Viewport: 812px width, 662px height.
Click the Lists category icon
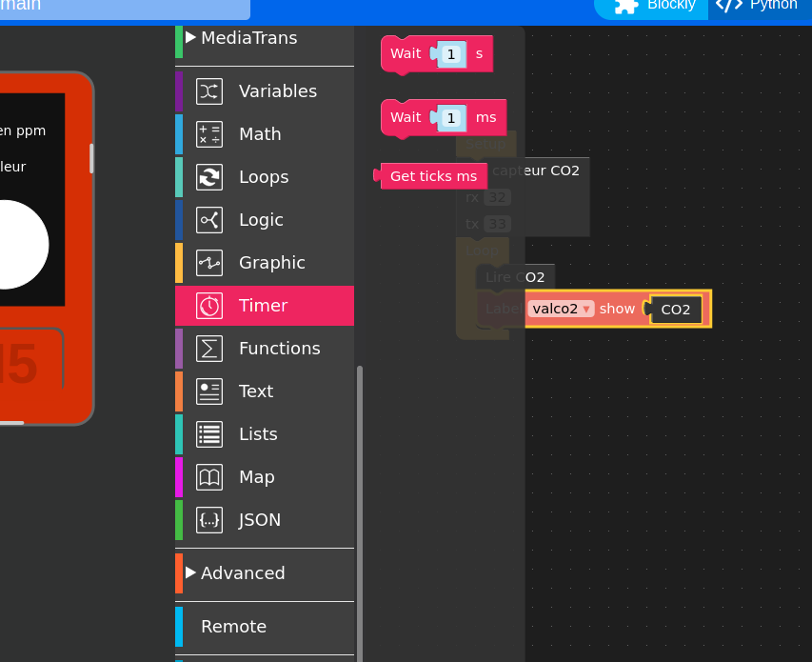(x=209, y=434)
